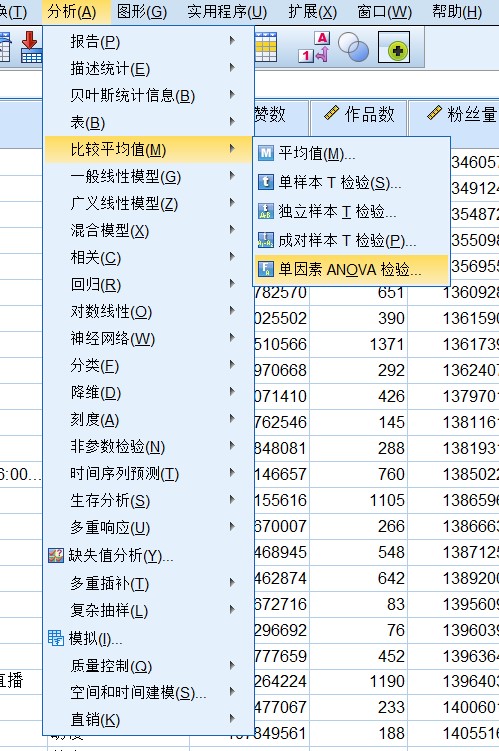This screenshot has height=751, width=499.
Task: Click the 模拟 simulation icon
Action: pos(56,638)
